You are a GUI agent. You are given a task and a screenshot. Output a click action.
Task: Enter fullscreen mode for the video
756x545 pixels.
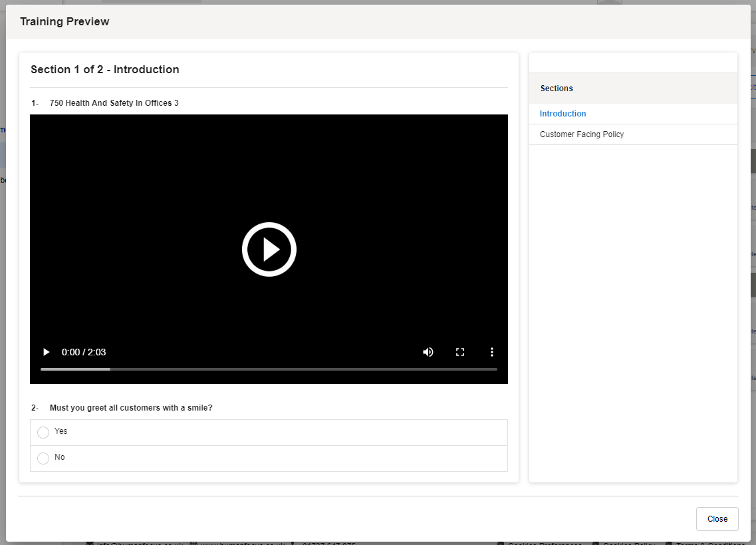[x=460, y=352]
